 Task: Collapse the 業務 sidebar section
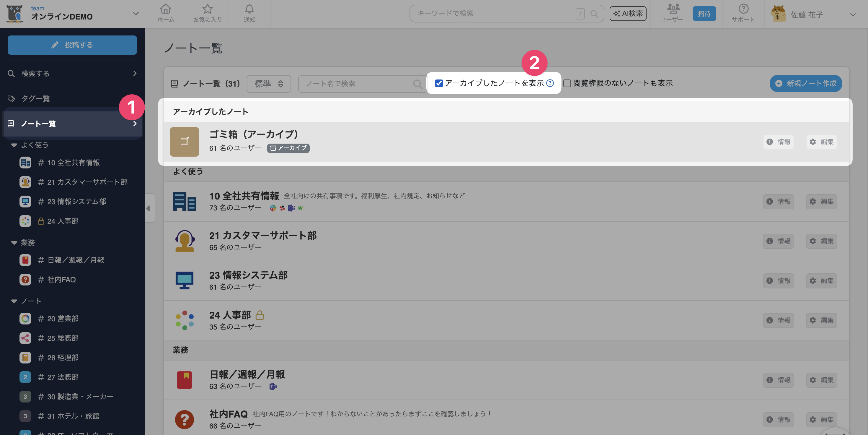point(14,242)
